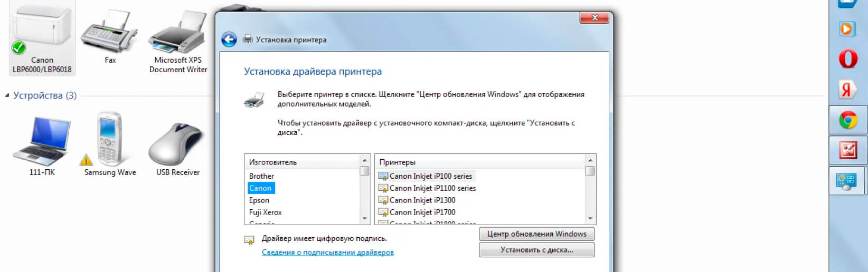Click the Центр обновления Windows button
The width and height of the screenshot is (868, 272).
pos(537,234)
